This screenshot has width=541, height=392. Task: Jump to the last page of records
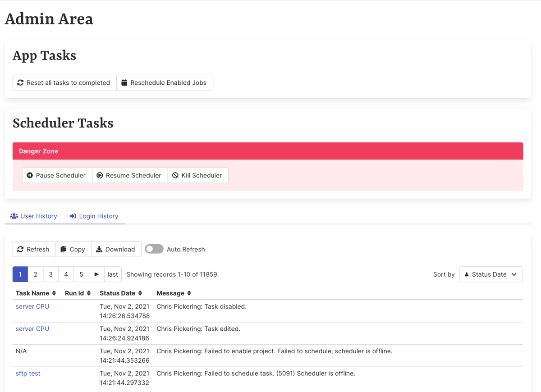(x=113, y=274)
